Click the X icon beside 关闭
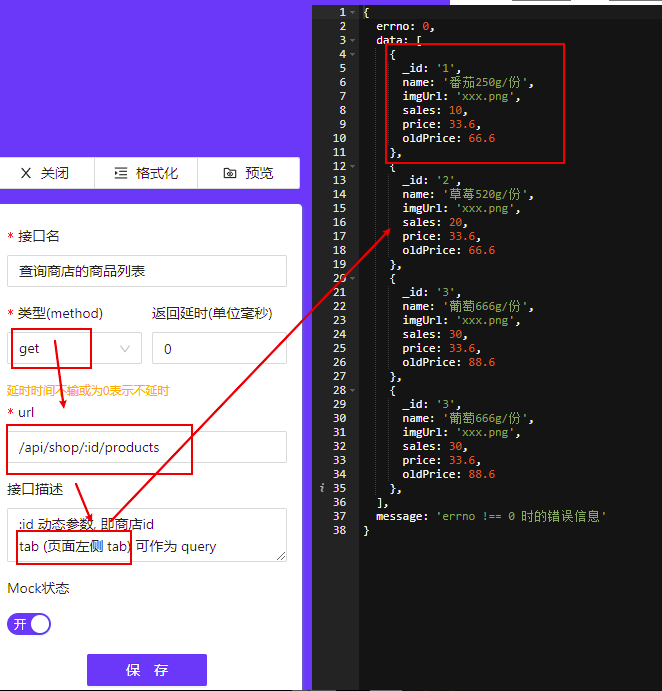This screenshot has height=691, width=662. pyautogui.click(x=26, y=173)
